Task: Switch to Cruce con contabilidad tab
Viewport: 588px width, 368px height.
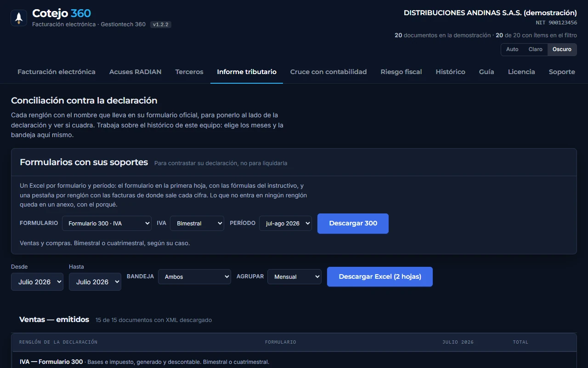Action: point(328,72)
